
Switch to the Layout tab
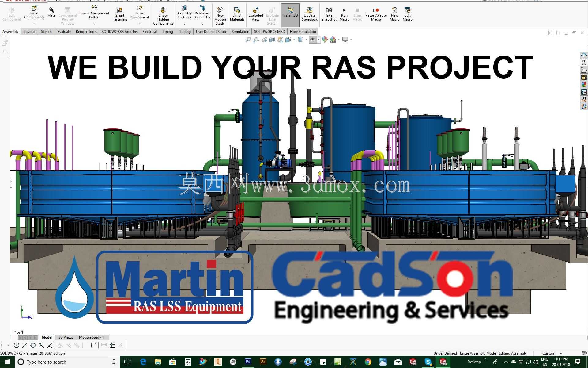[29, 31]
